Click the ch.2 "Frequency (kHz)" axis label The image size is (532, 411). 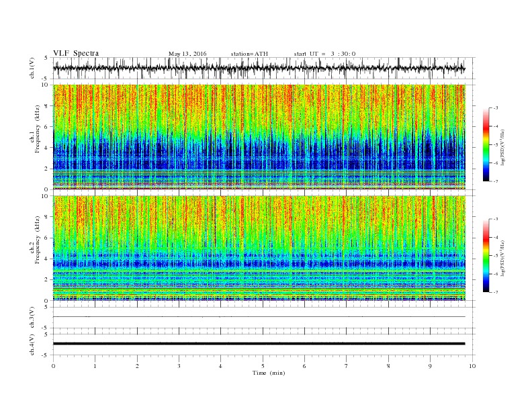[37, 240]
